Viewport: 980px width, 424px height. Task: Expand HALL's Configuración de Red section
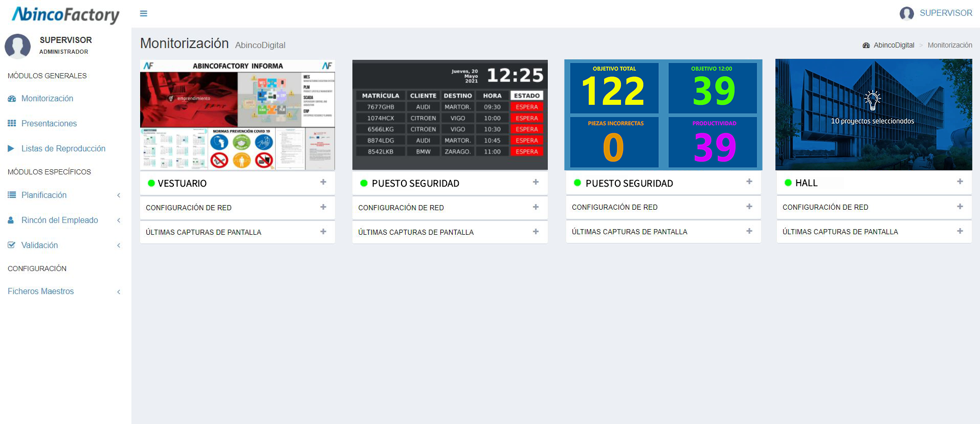coord(960,207)
